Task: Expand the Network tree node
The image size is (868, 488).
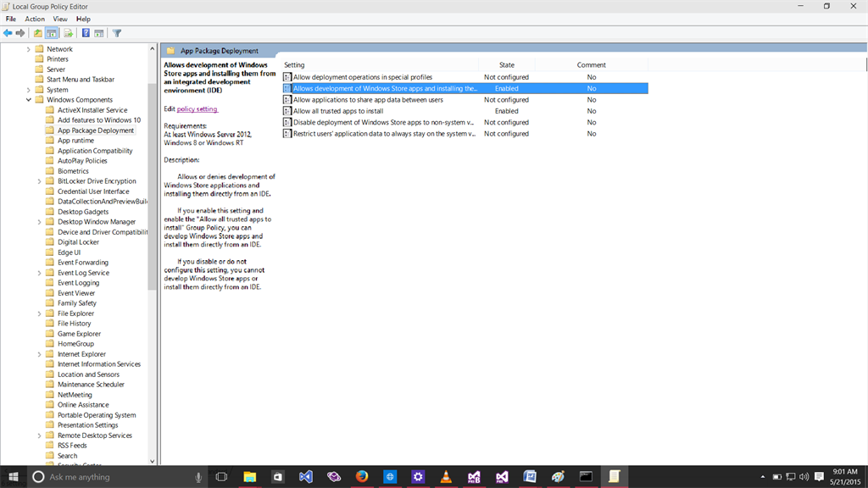Action: pyautogui.click(x=28, y=49)
